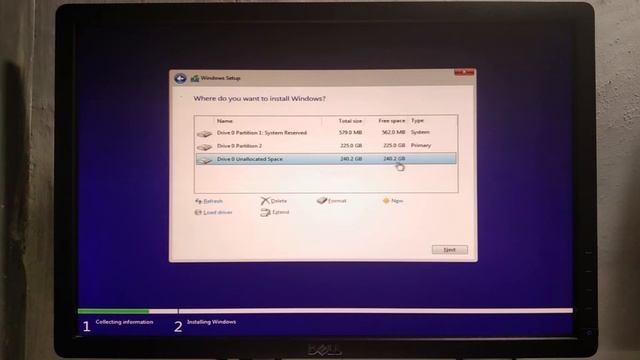Click the Primary type cell
Image resolution: width=640 pixels, height=360 pixels.
[421, 145]
